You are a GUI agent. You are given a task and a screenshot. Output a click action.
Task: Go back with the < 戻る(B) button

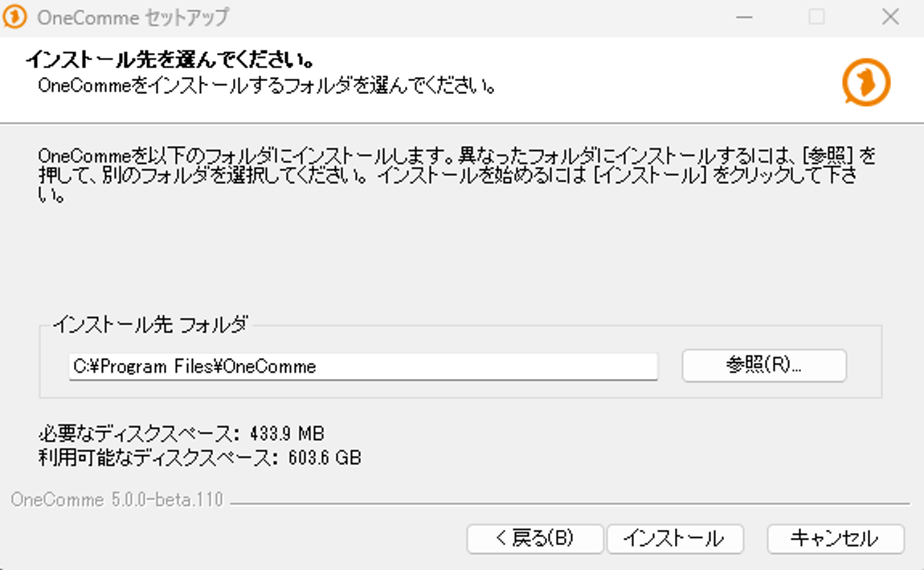[535, 539]
